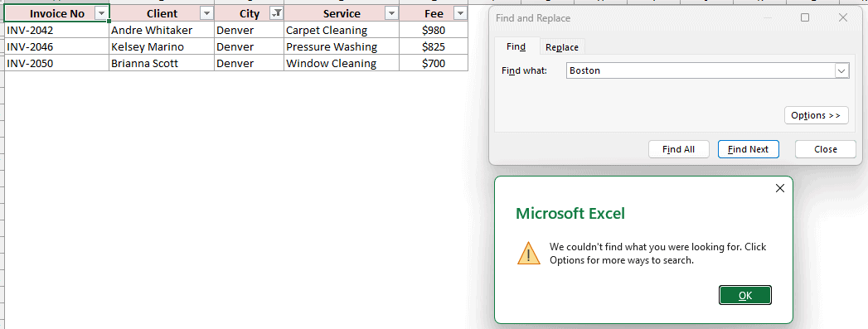This screenshot has width=868, height=329.
Task: Select cell INV-2046
Action: point(57,46)
